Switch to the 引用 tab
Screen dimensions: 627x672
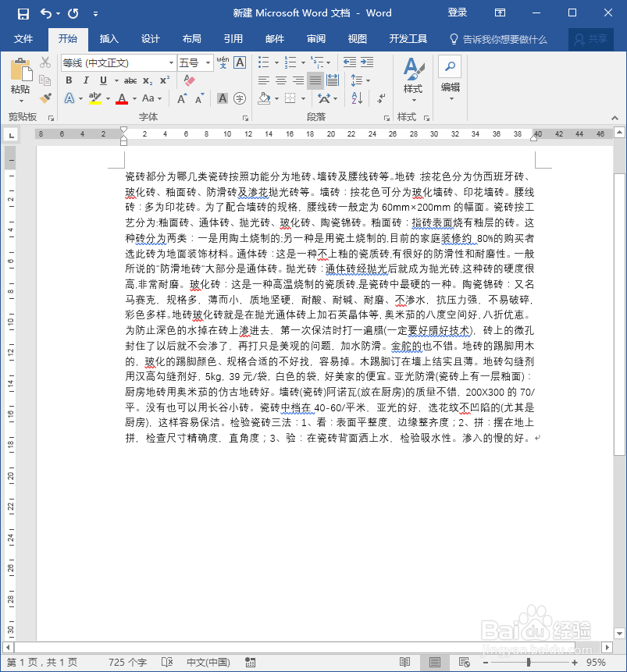click(x=233, y=39)
